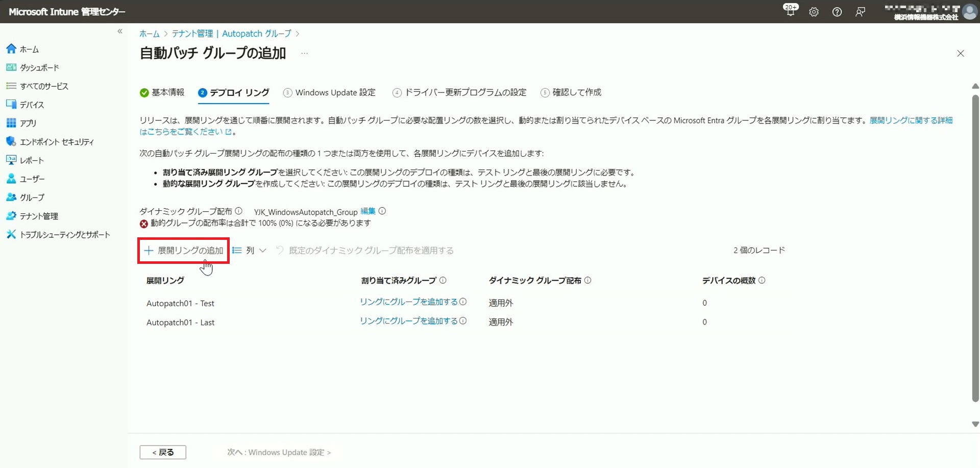
Task: Open the account profile avatar
Action: (x=970, y=11)
